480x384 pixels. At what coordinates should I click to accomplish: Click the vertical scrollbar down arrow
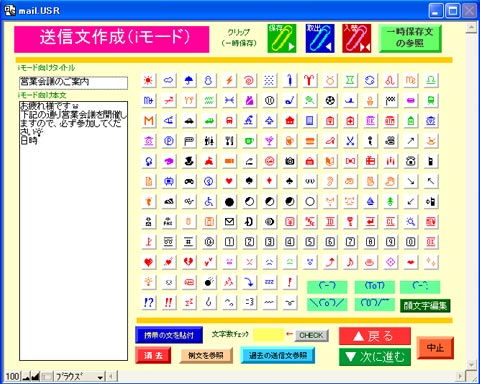(471, 364)
